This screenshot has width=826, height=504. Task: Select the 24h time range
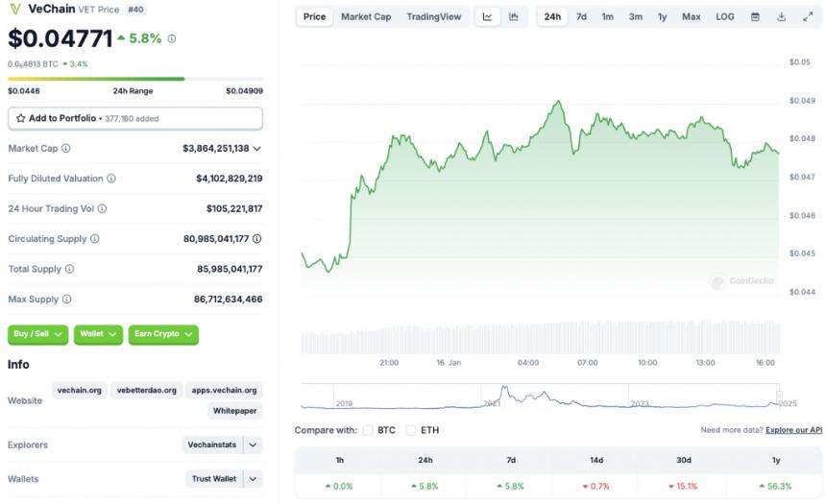[552, 17]
